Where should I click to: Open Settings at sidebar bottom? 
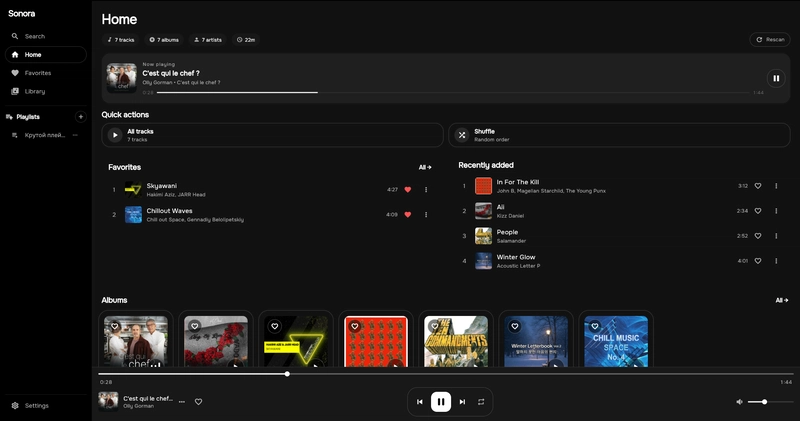(x=45, y=406)
